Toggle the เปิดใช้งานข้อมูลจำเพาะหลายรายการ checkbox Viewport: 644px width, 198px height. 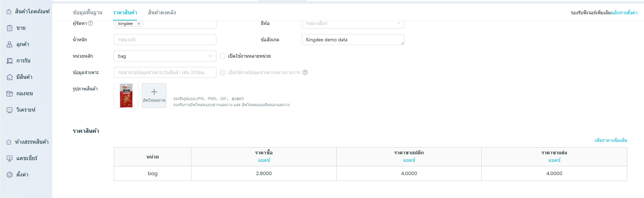(223, 72)
